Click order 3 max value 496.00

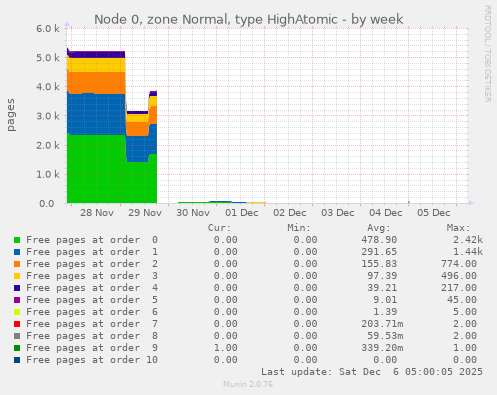click(x=459, y=276)
